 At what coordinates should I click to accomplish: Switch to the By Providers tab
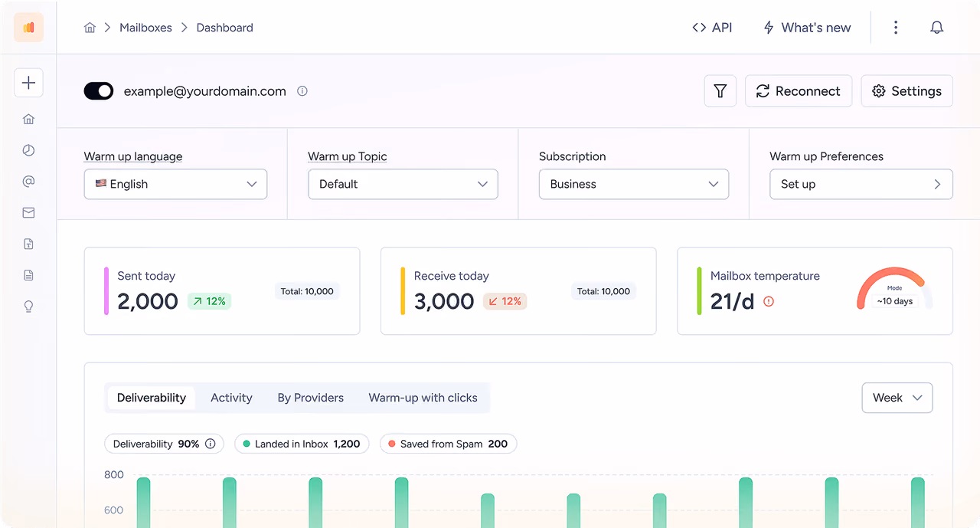click(311, 398)
